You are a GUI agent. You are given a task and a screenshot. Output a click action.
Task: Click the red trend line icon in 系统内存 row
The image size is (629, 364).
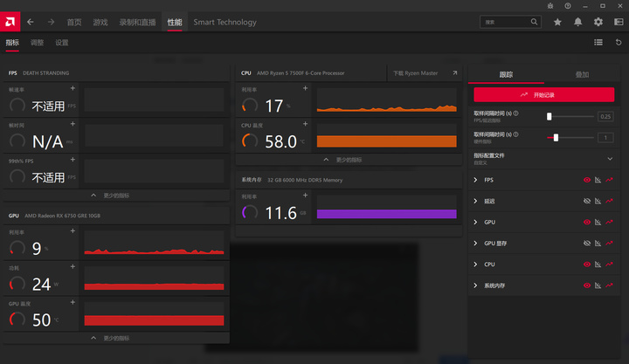(610, 285)
